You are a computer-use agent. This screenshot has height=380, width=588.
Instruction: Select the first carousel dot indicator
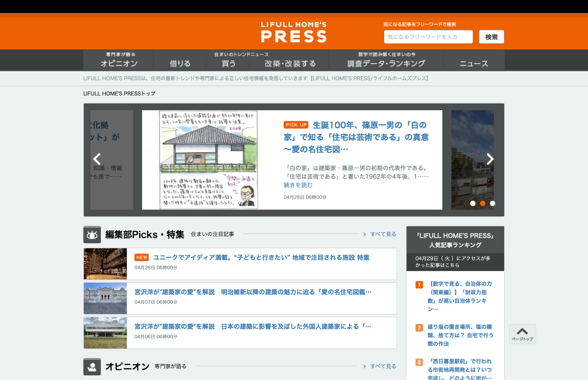point(473,203)
